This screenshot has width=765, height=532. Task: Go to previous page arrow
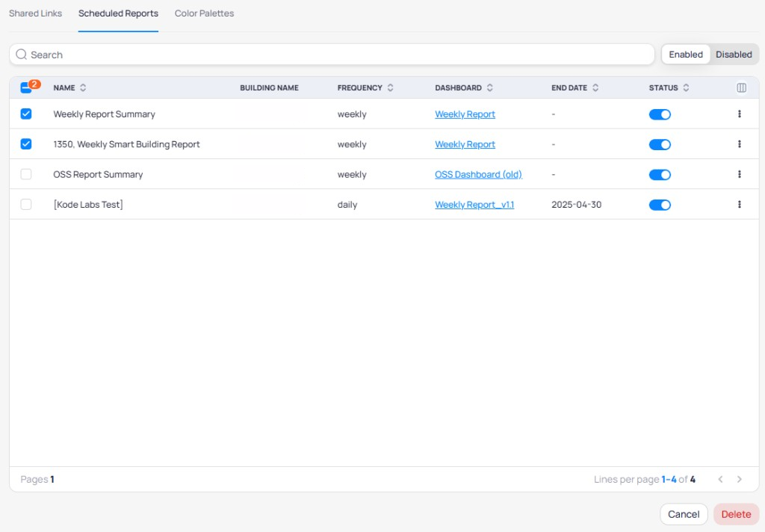coord(720,479)
